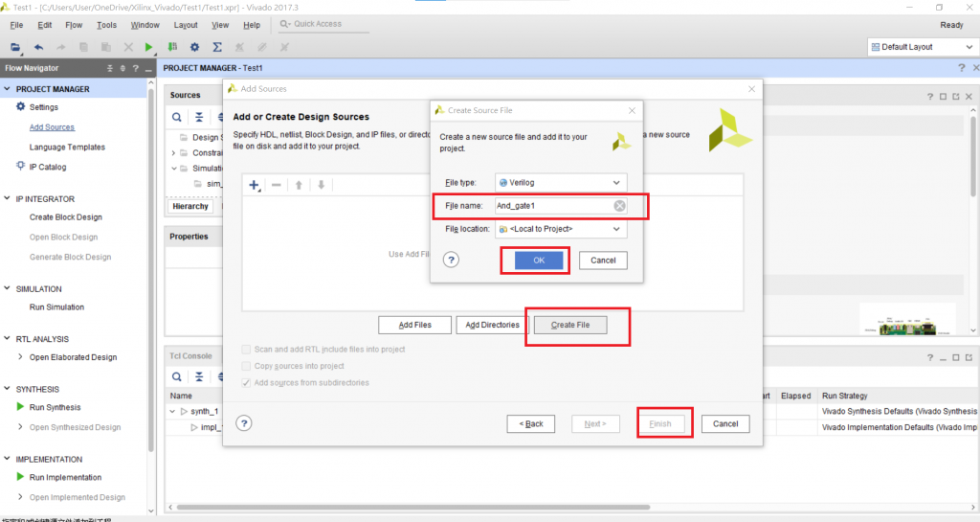
Task: Expand Open Elaborated Design
Action: (x=20, y=357)
